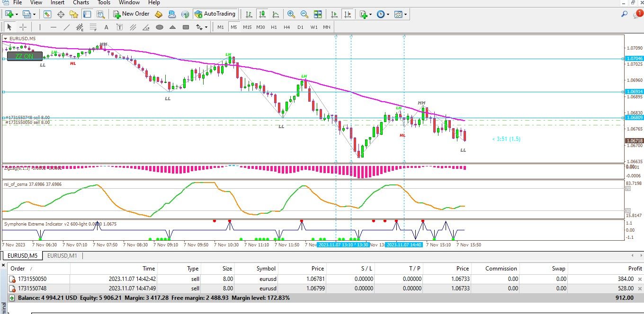
Task: Toggle the Terminal panel icon
Action: pyautogui.click(x=87, y=14)
